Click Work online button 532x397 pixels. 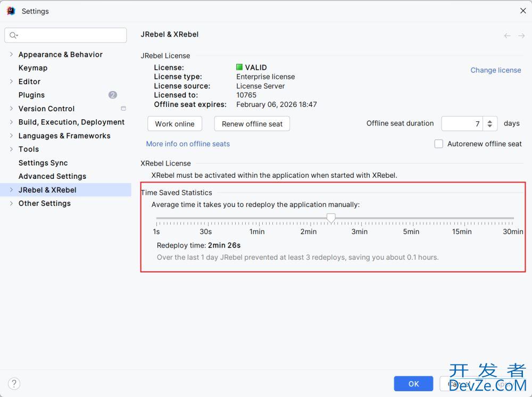pos(174,124)
